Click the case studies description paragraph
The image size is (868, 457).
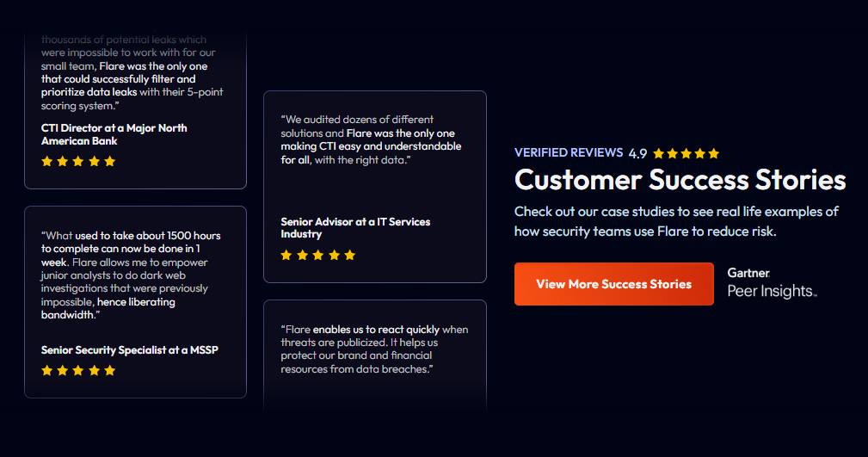pyautogui.click(x=676, y=221)
